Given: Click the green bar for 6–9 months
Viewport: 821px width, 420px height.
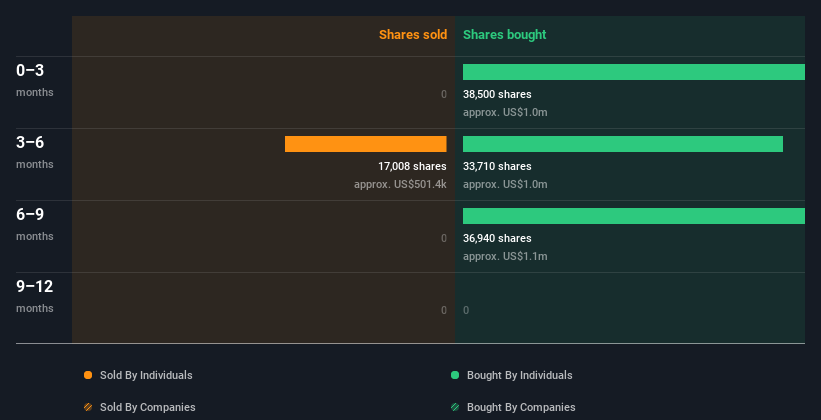Looking at the screenshot, I should click(x=634, y=216).
